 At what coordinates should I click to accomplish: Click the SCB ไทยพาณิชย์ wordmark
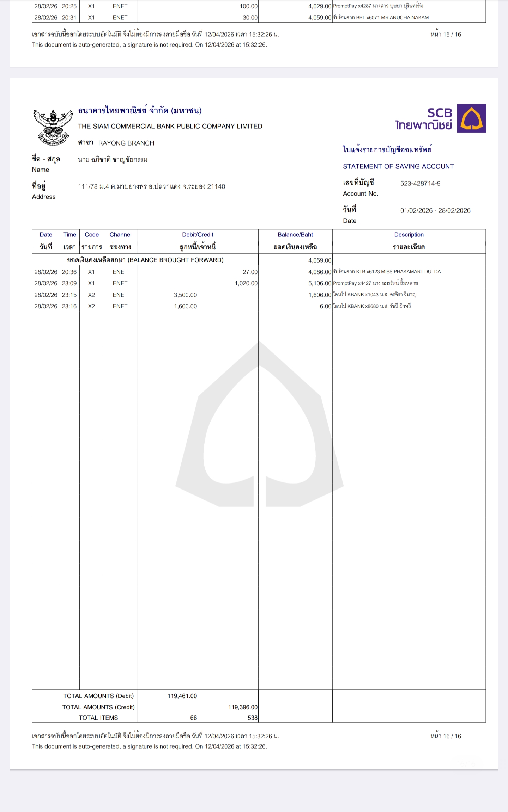[x=424, y=119]
